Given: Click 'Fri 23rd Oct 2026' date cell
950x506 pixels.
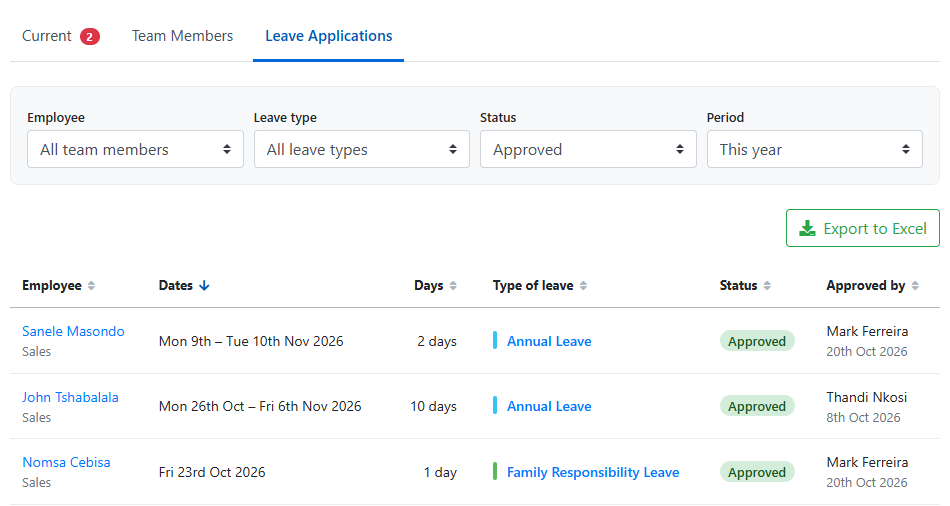Looking at the screenshot, I should point(212,472).
